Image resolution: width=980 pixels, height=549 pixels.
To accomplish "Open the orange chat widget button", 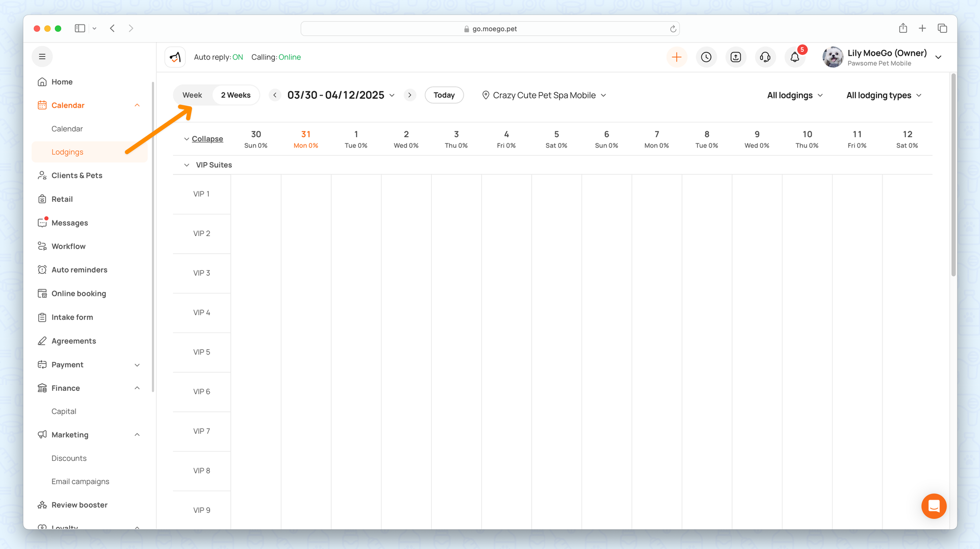I will coord(933,506).
